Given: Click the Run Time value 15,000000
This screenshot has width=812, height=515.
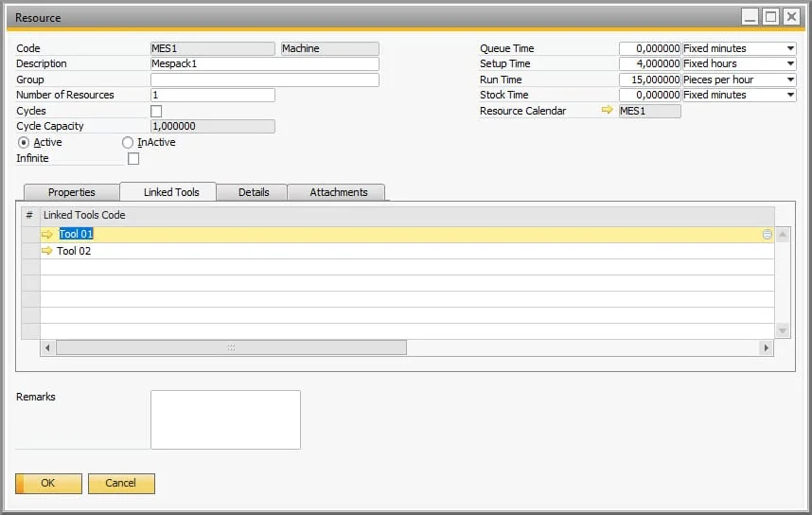Looking at the screenshot, I should tap(649, 80).
